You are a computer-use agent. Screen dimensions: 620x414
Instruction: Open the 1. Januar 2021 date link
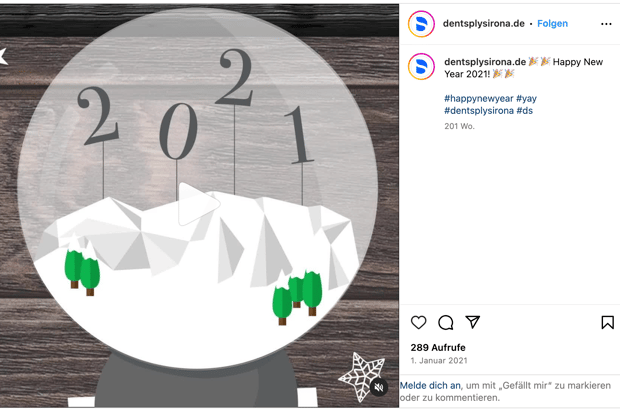439,361
